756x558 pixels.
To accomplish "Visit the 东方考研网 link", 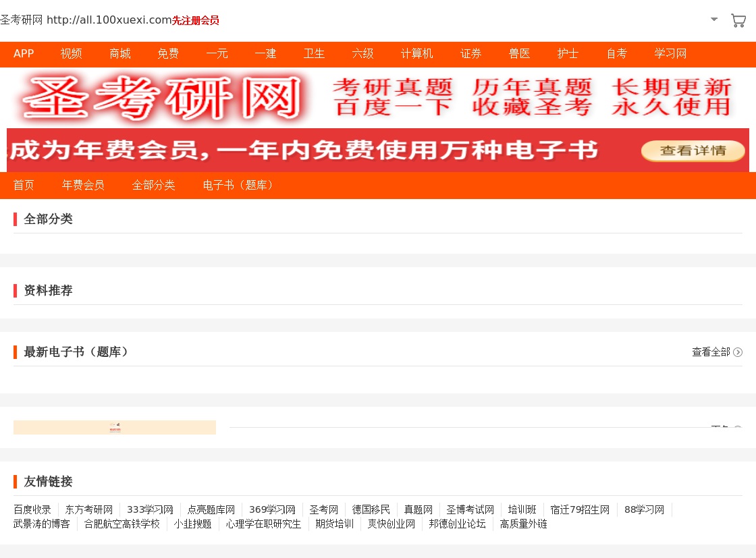I will (x=89, y=509).
